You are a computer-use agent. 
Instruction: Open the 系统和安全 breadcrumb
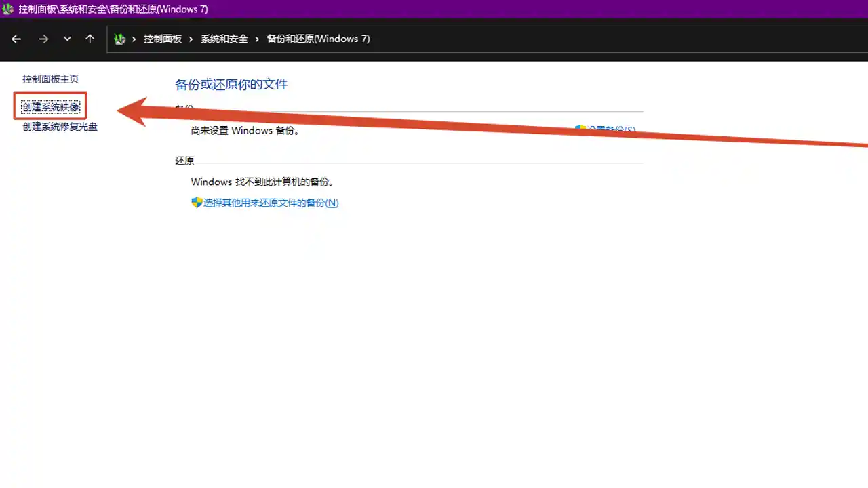pyautogui.click(x=224, y=39)
